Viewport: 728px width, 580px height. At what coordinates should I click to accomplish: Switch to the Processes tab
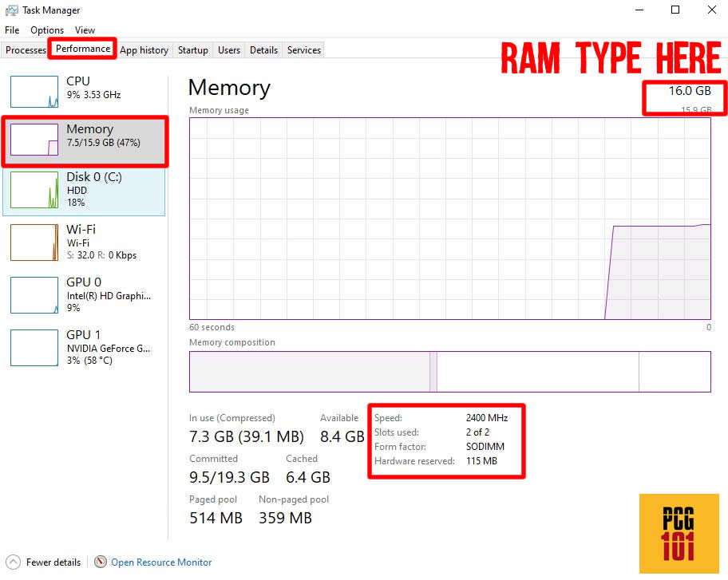[x=26, y=50]
